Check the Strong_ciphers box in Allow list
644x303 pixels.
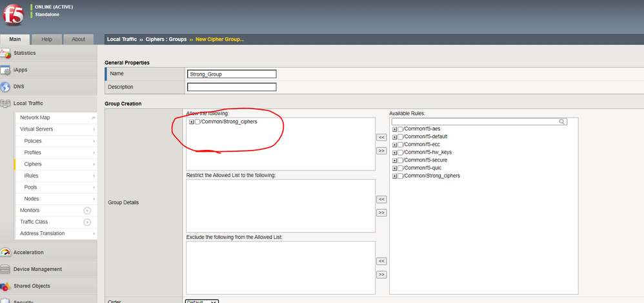point(197,121)
